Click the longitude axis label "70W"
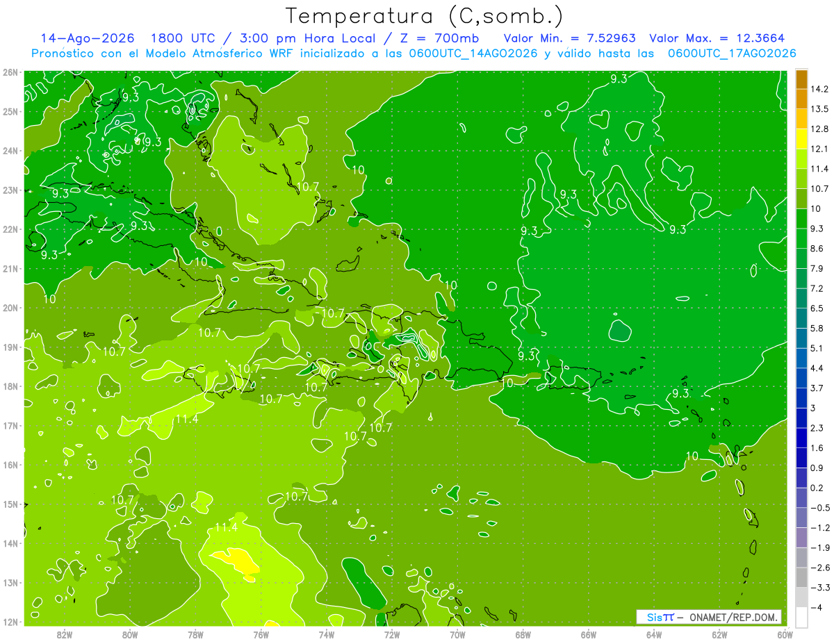 click(x=457, y=634)
